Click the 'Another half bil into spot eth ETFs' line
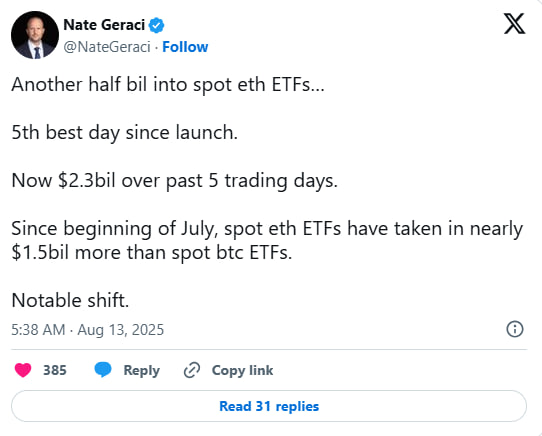Screen dimensions: 542x436 [x=168, y=85]
